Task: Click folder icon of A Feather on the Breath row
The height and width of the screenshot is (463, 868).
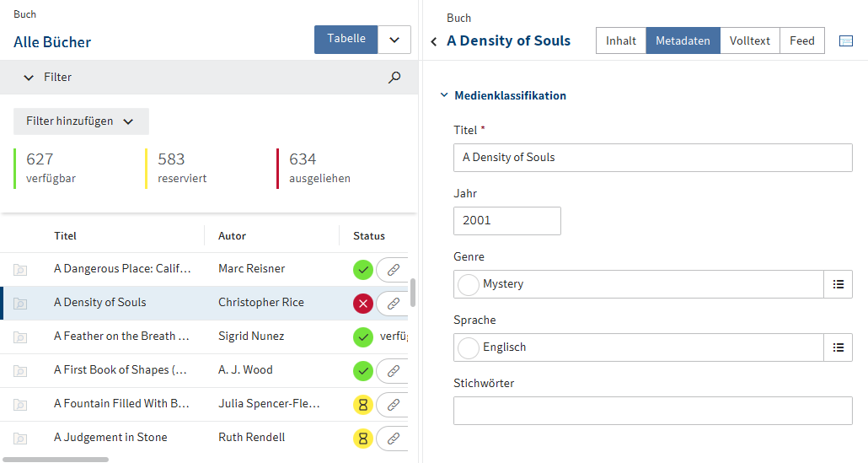Action: pos(20,337)
